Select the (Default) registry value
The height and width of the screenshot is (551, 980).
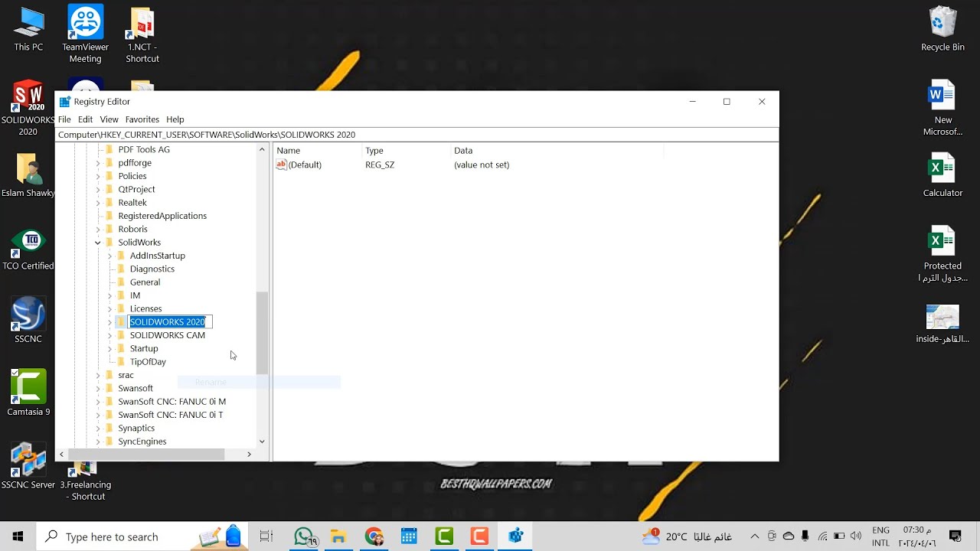pyautogui.click(x=304, y=165)
